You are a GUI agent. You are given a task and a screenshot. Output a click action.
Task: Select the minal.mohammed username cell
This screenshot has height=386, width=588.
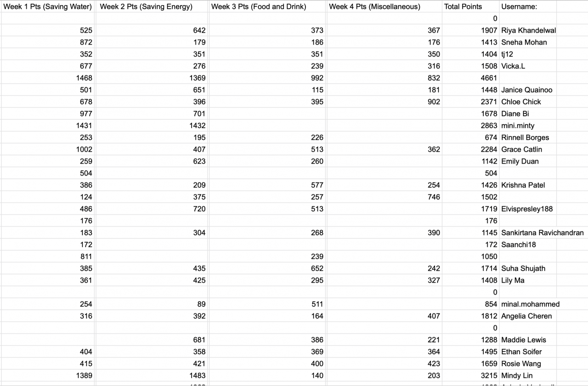(x=530, y=304)
